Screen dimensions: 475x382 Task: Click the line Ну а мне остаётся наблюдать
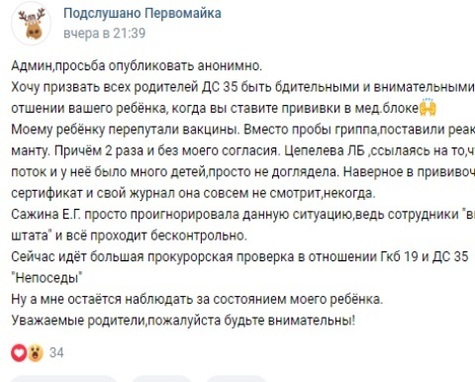(197, 299)
